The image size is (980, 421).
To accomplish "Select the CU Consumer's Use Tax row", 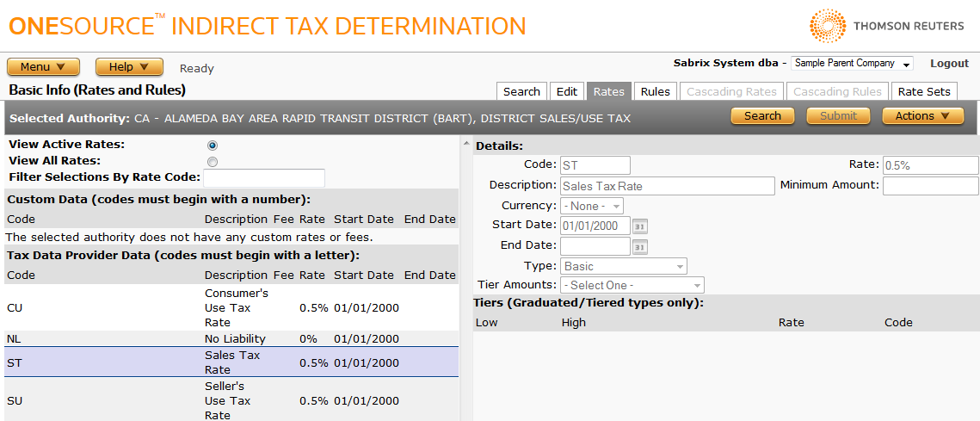I will click(x=231, y=307).
